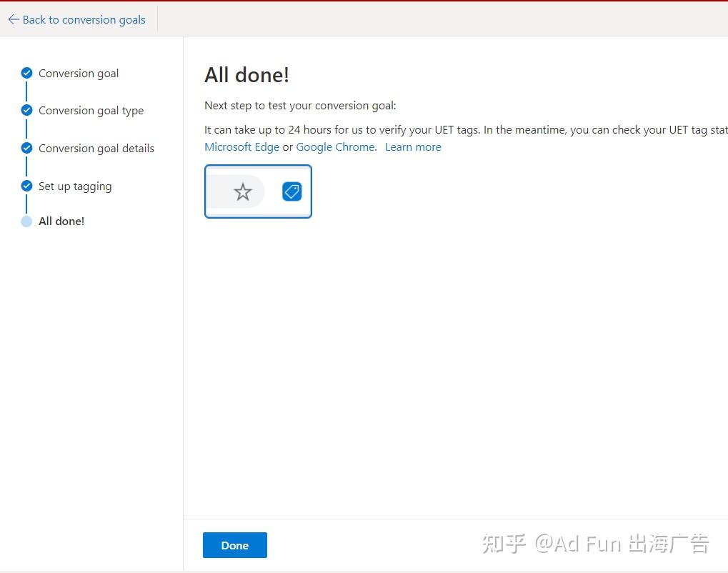Open the Google Chrome extension link
Viewport: 728px width, 573px height.
[335, 146]
